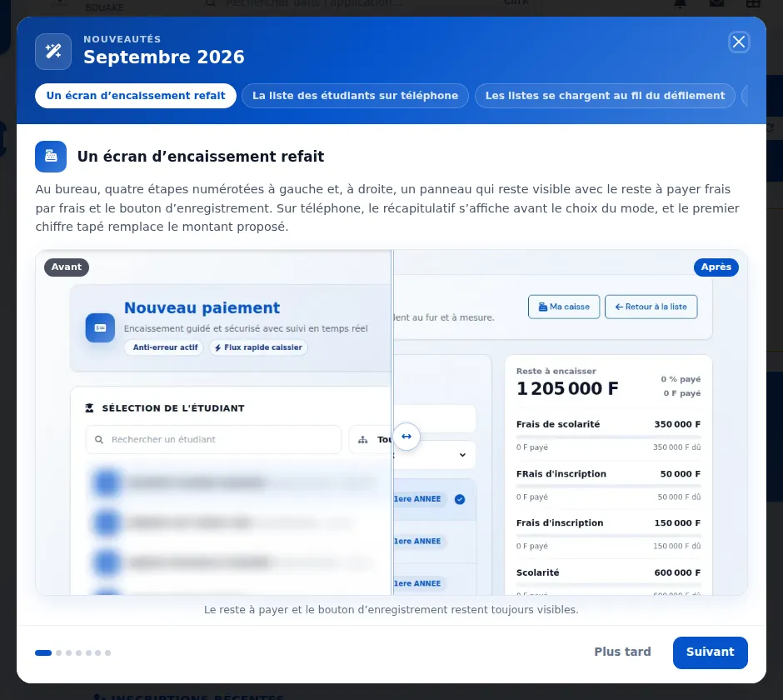Open the "La liste des étudiants sur téléphone" tab
The height and width of the screenshot is (700, 783).
click(x=355, y=96)
